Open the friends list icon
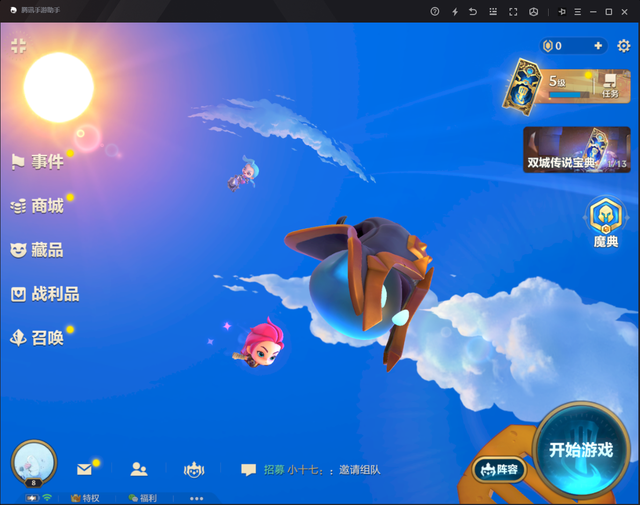The height and width of the screenshot is (505, 640). [x=139, y=469]
